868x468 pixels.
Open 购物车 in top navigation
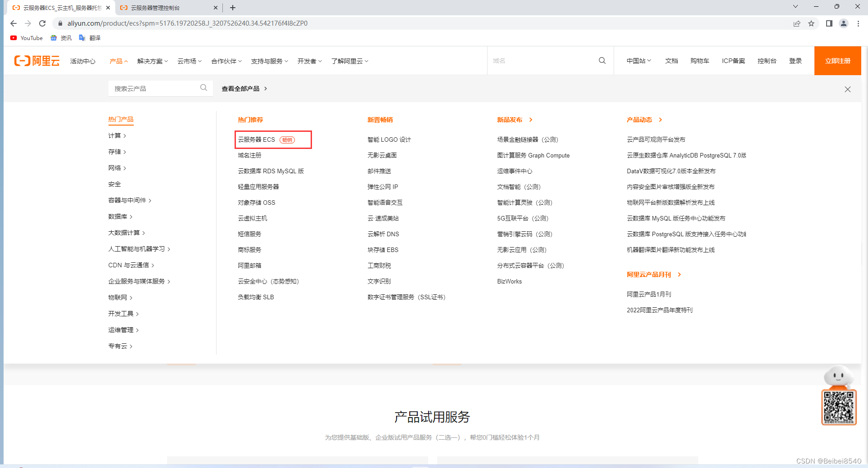pyautogui.click(x=700, y=61)
